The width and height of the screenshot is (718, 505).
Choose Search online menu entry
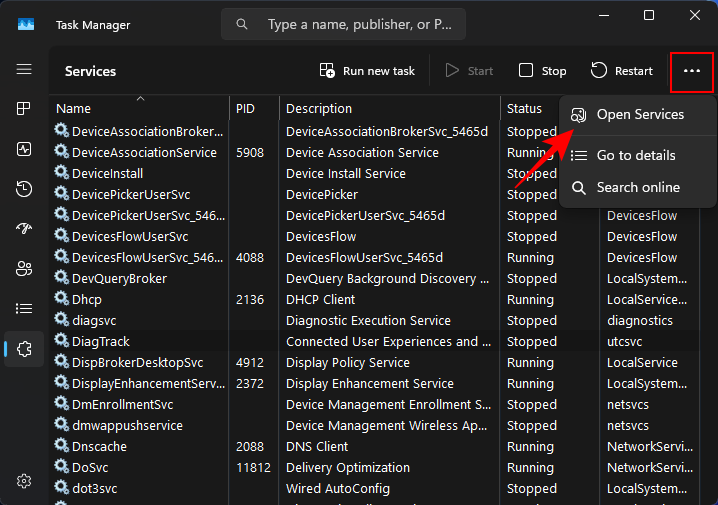point(637,188)
